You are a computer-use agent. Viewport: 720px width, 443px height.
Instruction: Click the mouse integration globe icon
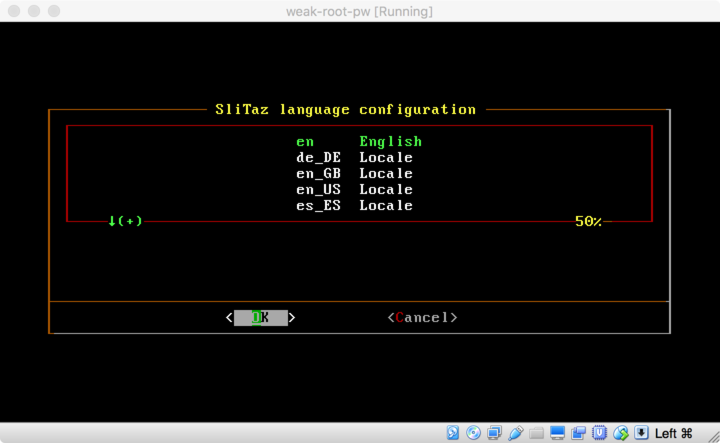pos(620,433)
